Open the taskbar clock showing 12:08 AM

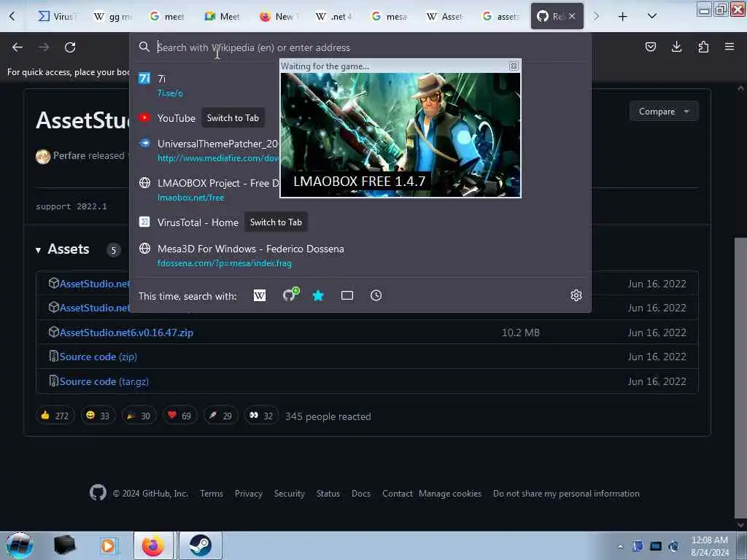709,546
